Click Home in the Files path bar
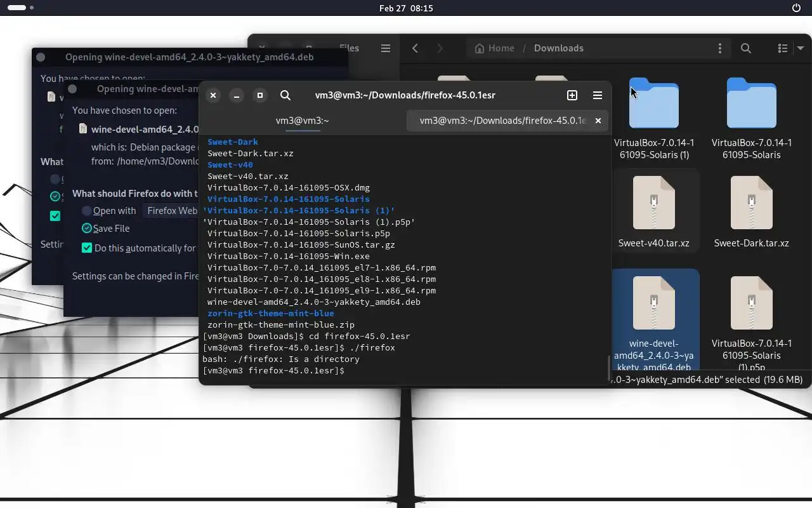Image resolution: width=812 pixels, height=508 pixels. tap(494, 48)
